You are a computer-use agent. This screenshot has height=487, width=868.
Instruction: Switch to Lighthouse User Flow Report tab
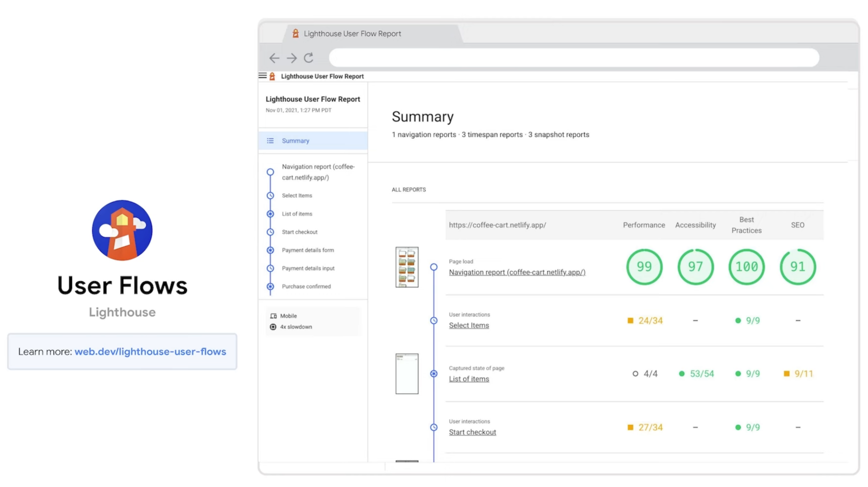(x=352, y=34)
